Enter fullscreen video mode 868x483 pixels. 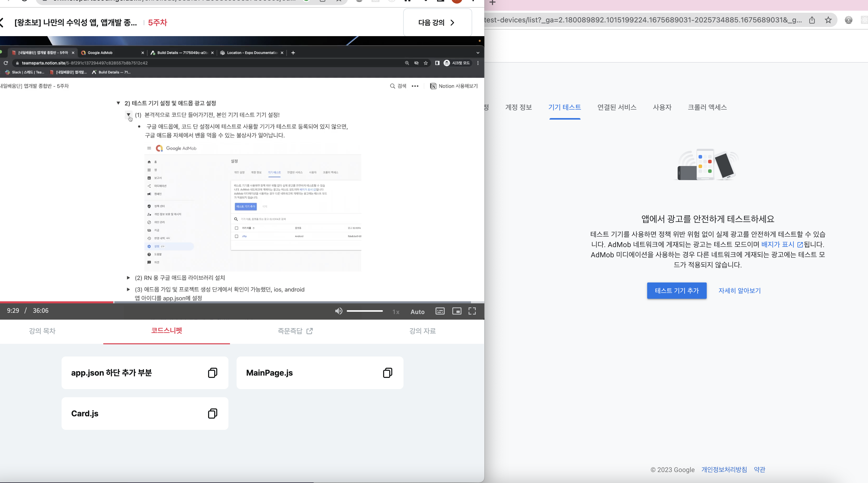pos(472,311)
